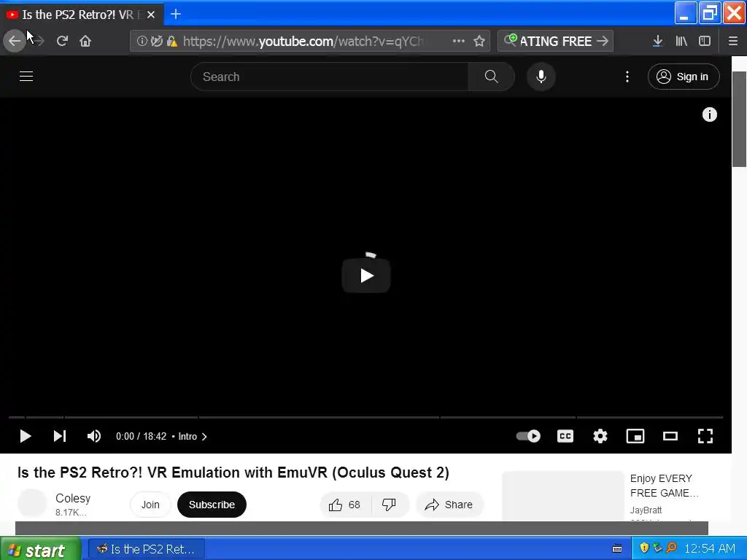Viewport: 747px width, 560px height.
Task: Show site information icon in address bar
Action: coord(142,41)
